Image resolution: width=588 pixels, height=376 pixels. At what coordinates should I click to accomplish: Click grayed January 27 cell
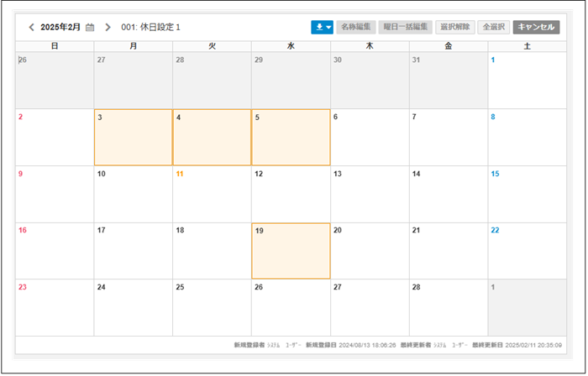pos(133,81)
